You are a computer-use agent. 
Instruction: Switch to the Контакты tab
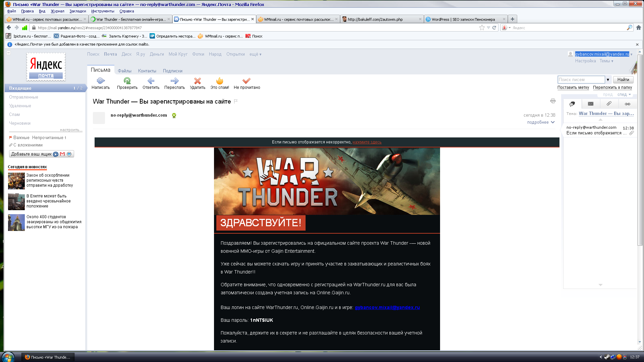(x=147, y=71)
